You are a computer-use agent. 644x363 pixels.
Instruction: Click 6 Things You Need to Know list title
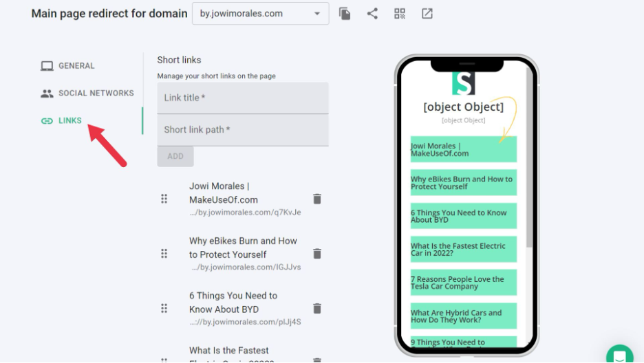233,302
